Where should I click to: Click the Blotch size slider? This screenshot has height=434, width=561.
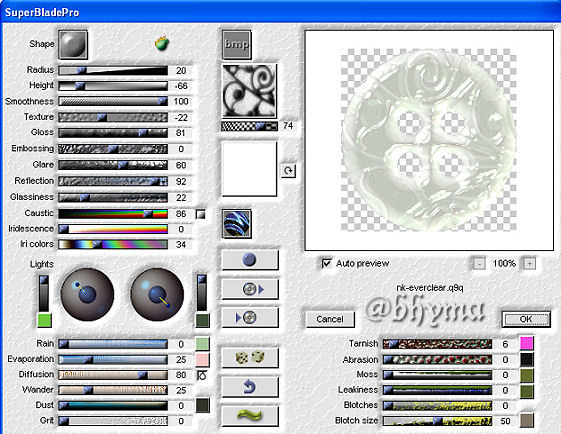point(437,421)
